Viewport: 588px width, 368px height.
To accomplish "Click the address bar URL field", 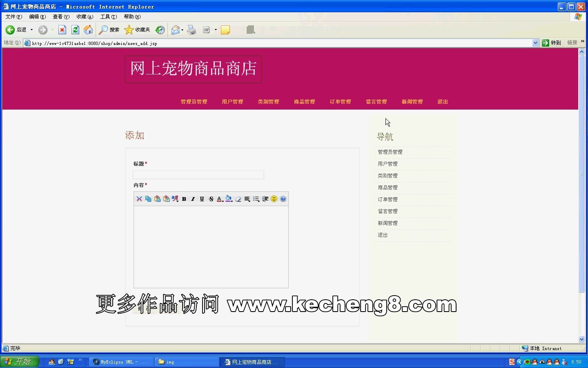I will tap(281, 43).
